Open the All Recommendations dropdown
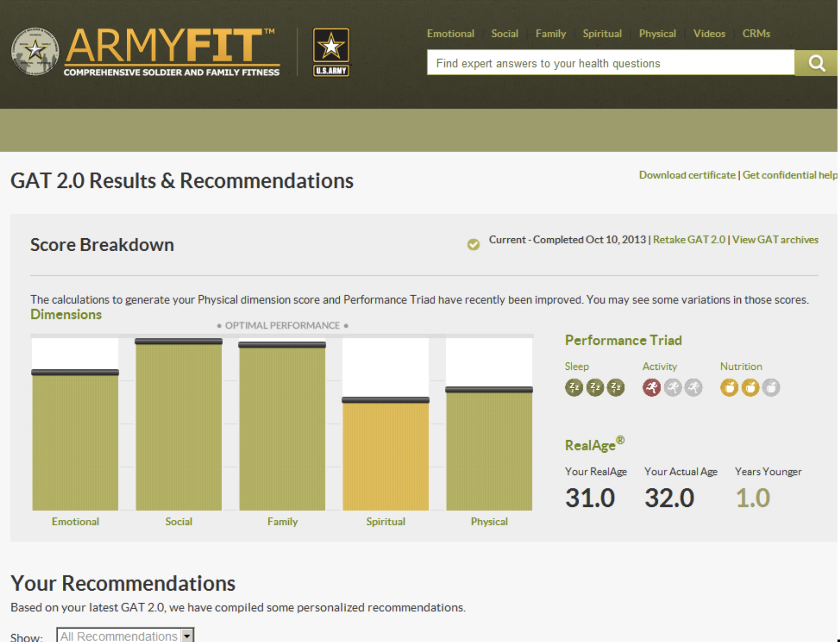840x642 pixels. pos(125,635)
